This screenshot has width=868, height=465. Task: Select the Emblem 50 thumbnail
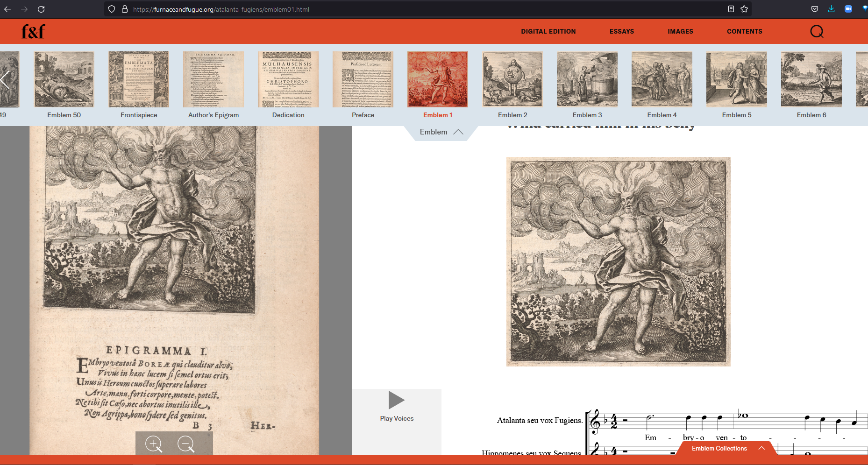point(64,79)
